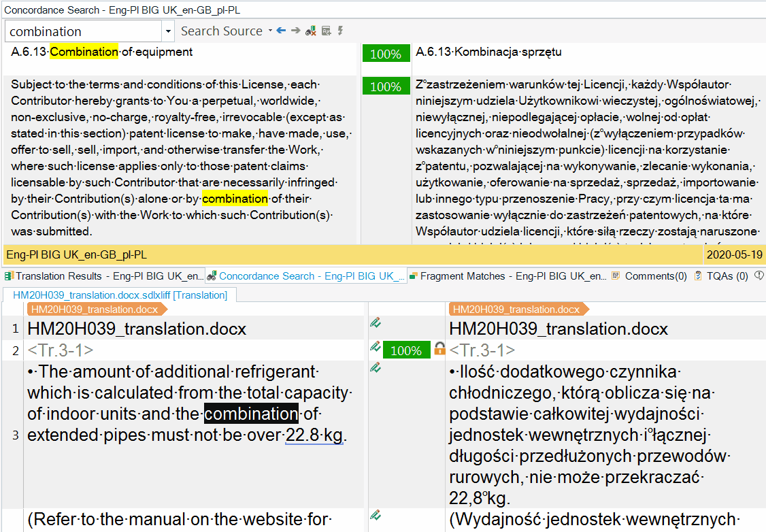Select the 100% match badge for A.6.13 result
This screenshot has height=532, width=766.
point(386,54)
